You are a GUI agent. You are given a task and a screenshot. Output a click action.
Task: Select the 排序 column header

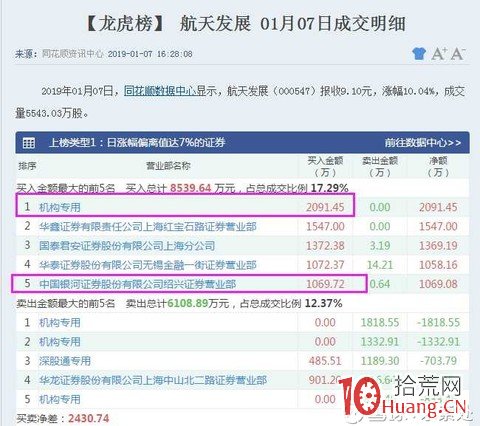click(x=27, y=166)
